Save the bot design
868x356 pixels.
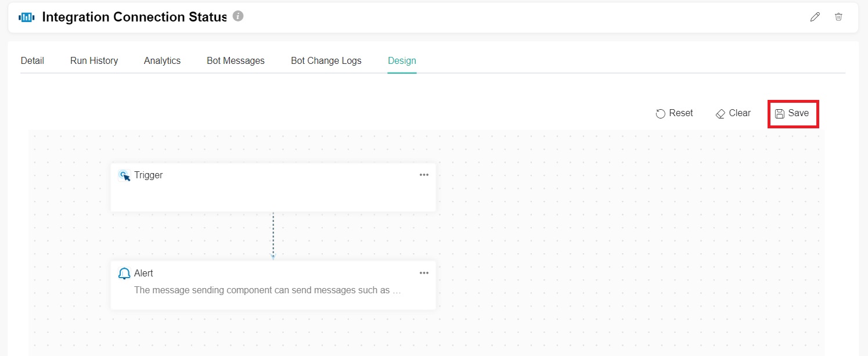pos(793,113)
